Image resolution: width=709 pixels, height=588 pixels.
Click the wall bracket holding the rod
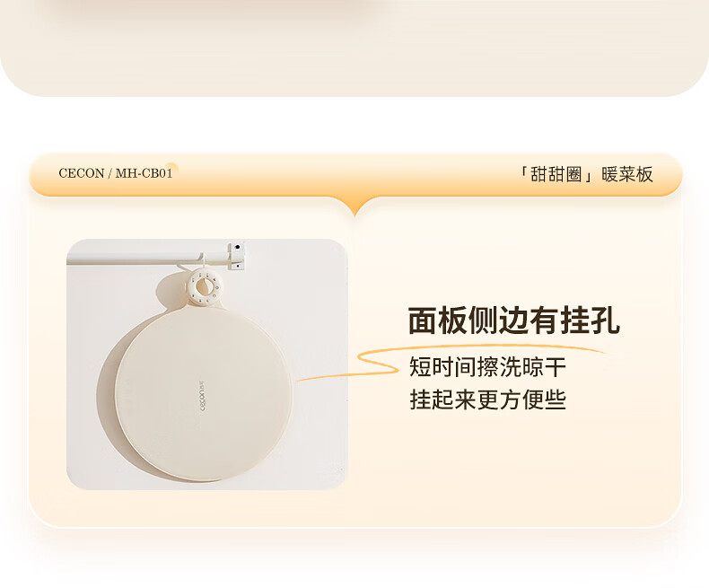pyautogui.click(x=237, y=256)
